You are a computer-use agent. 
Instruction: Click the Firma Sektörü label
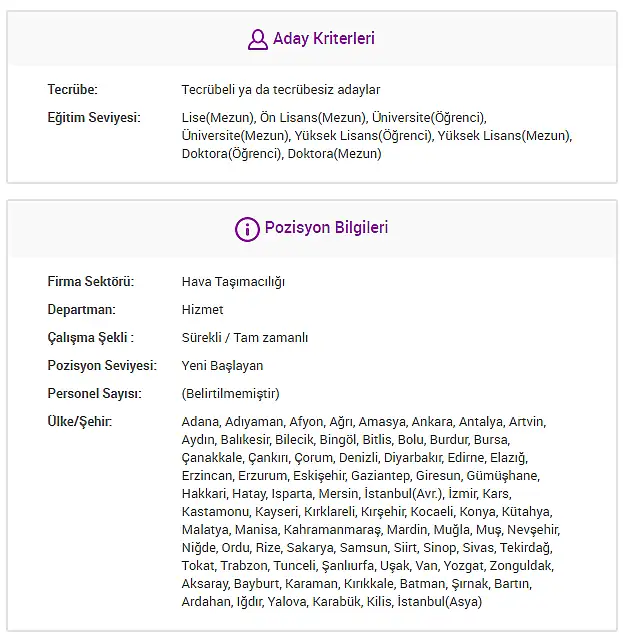(91, 281)
